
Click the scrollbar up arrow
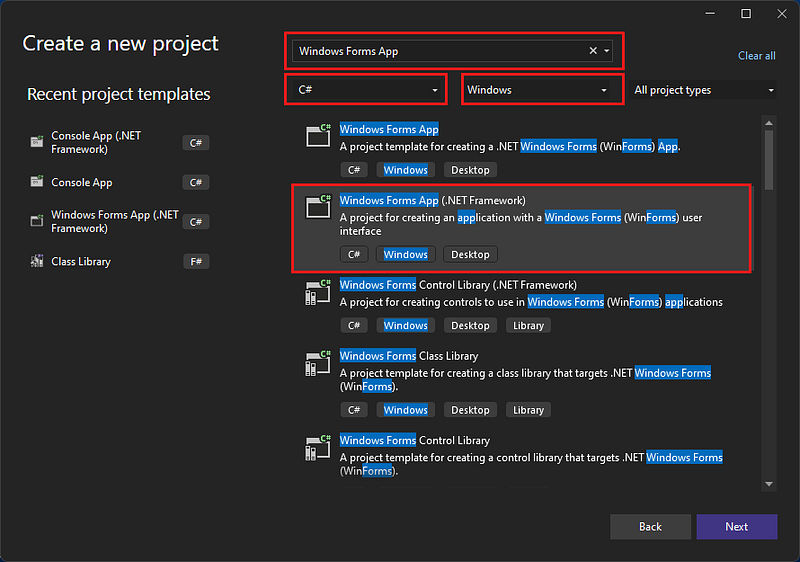[769, 123]
